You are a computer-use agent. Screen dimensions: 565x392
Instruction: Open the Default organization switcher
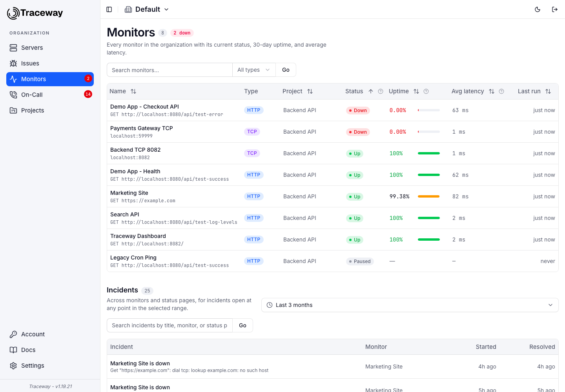(x=147, y=9)
